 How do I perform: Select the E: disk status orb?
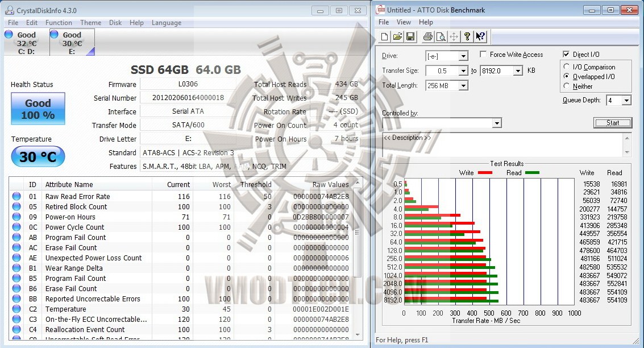point(54,35)
